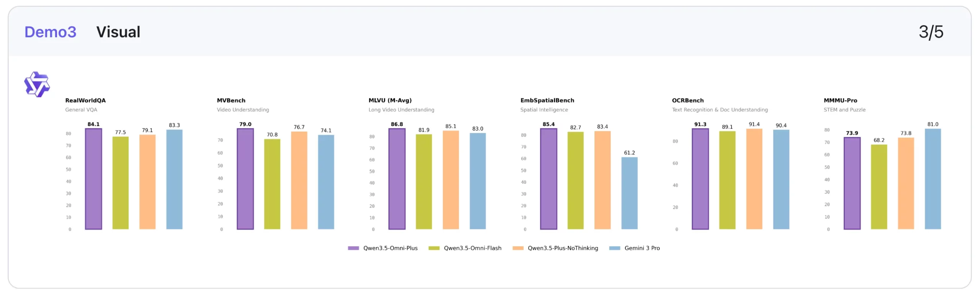Viewport: 980px width, 296px height.
Task: Click the Video Understanding subtitle under MVBench
Action: 243,110
